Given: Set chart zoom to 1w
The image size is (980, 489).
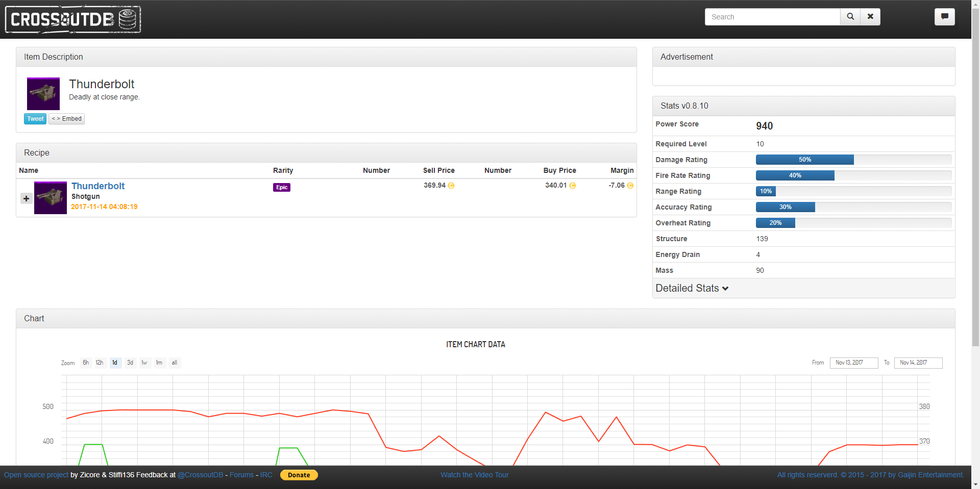Looking at the screenshot, I should [x=144, y=363].
